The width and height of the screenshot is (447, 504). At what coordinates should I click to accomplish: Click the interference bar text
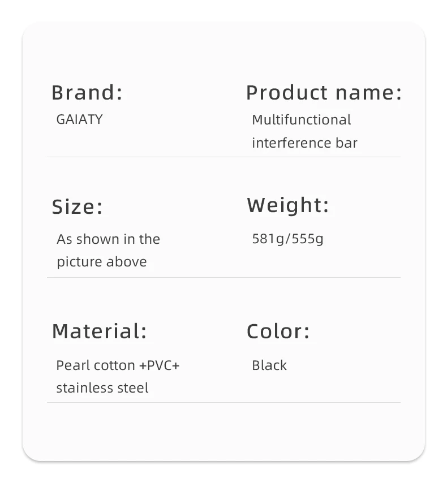click(x=304, y=143)
